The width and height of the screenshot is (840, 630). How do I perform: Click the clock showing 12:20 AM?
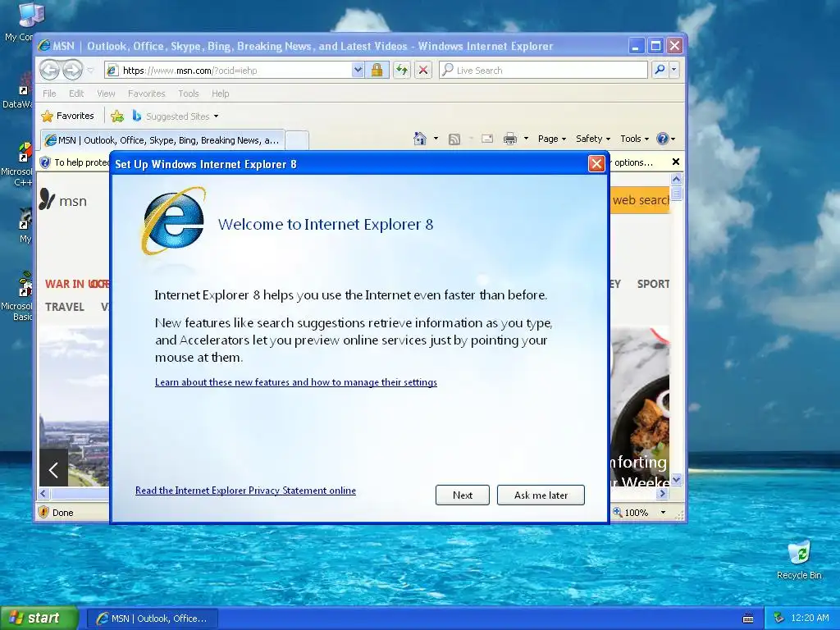point(810,619)
